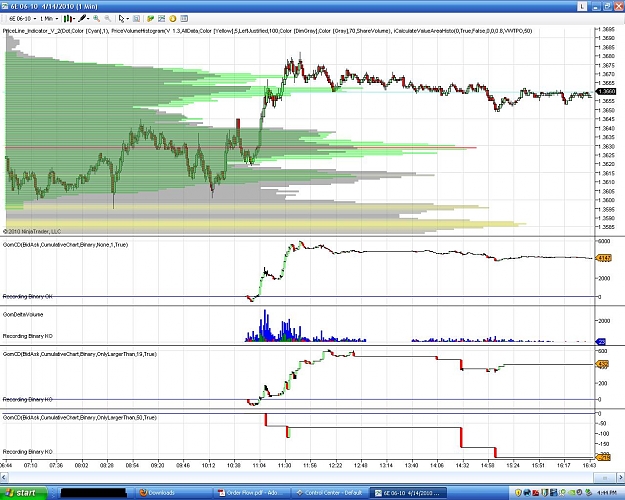Click the 12:22 time axis label
This screenshot has height=500, width=625.
point(335,465)
